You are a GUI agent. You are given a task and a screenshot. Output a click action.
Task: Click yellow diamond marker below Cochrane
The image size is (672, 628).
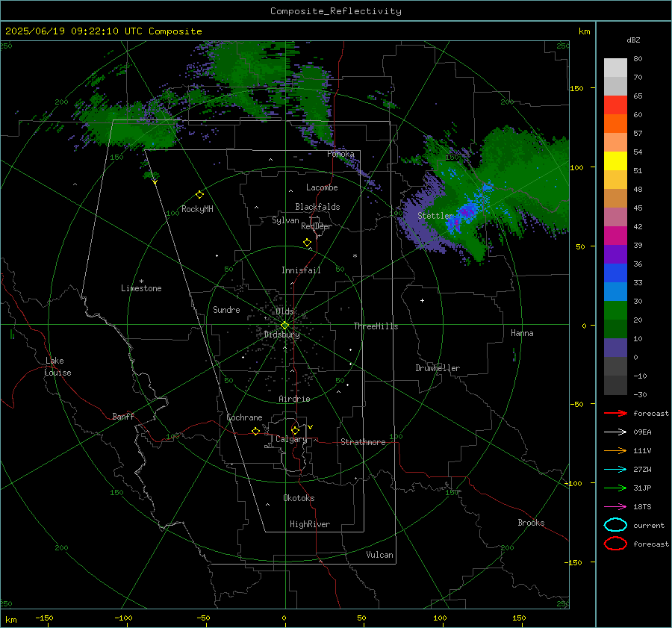(x=255, y=431)
